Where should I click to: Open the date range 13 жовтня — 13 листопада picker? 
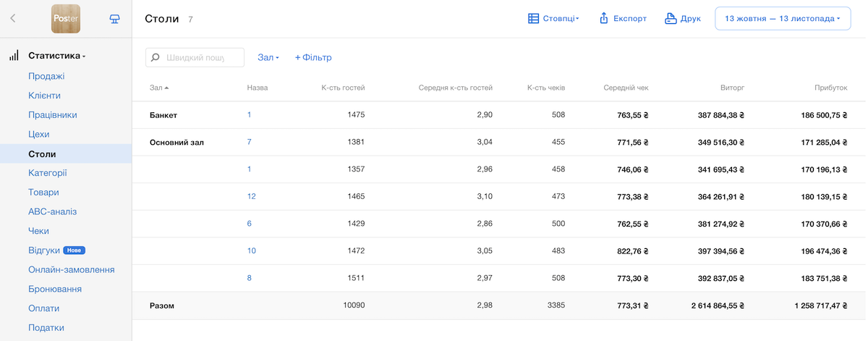point(783,19)
